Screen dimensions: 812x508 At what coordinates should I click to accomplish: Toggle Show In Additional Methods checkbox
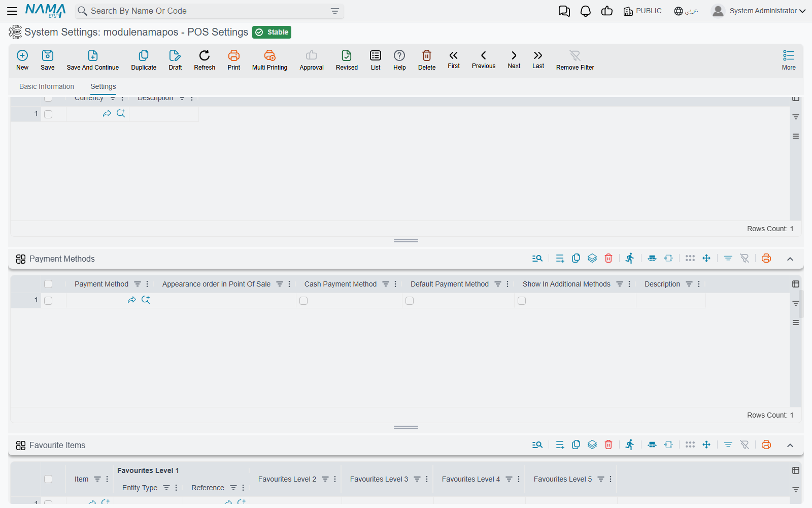522,301
